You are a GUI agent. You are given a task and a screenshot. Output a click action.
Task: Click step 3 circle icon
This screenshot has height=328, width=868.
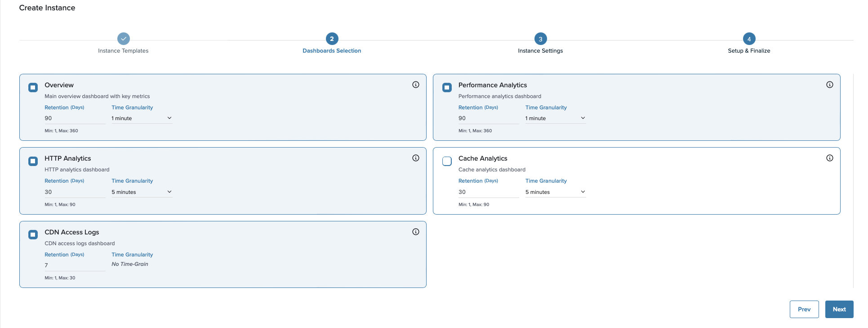coord(540,39)
